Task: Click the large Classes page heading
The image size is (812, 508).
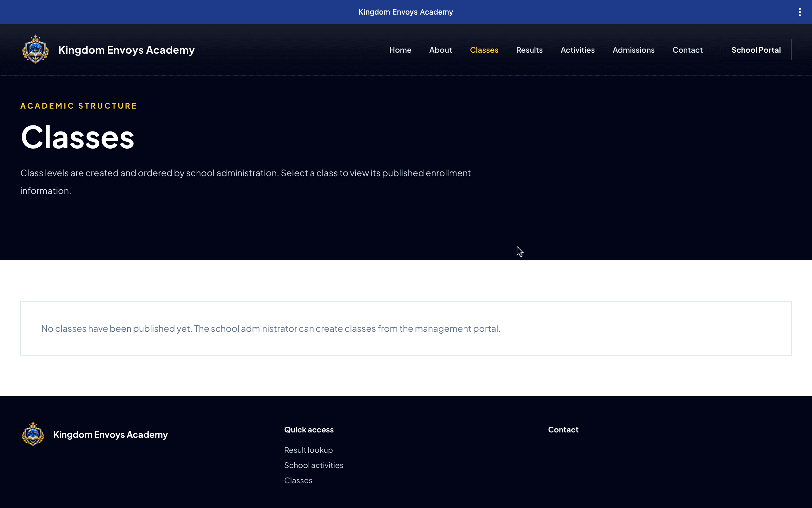Action: [77, 137]
